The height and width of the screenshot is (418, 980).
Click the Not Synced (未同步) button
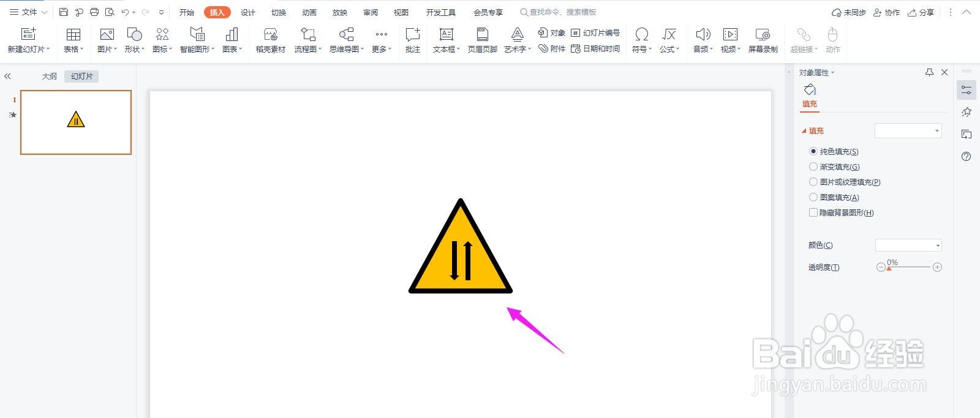(848, 12)
